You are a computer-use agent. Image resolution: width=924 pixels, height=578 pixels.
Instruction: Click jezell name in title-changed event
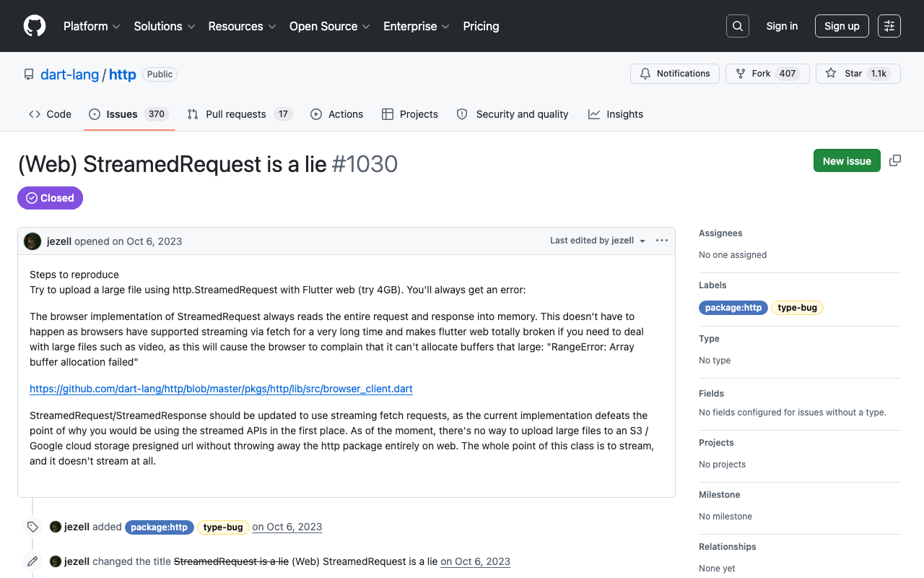[77, 561]
